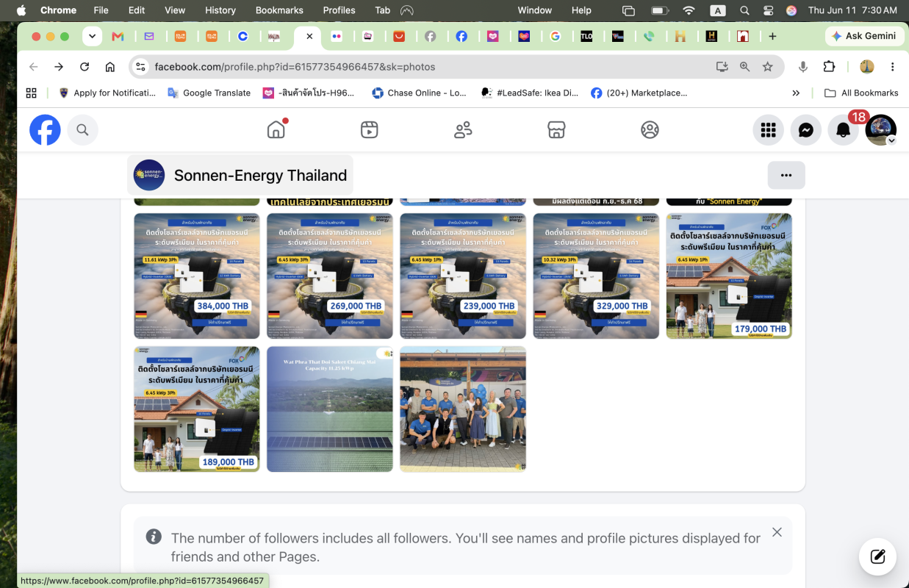Open the 189,000 THB house photo

point(197,409)
